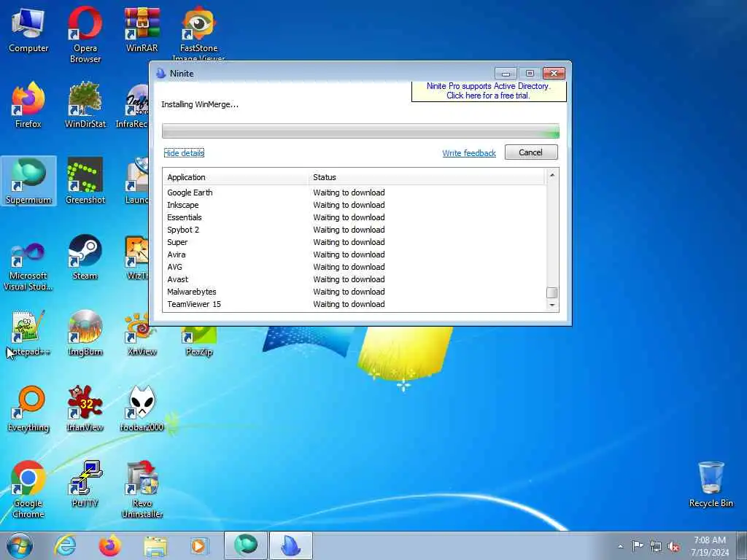Open Windows Media Player from taskbar
Image resolution: width=747 pixels, height=560 pixels.
(x=199, y=545)
